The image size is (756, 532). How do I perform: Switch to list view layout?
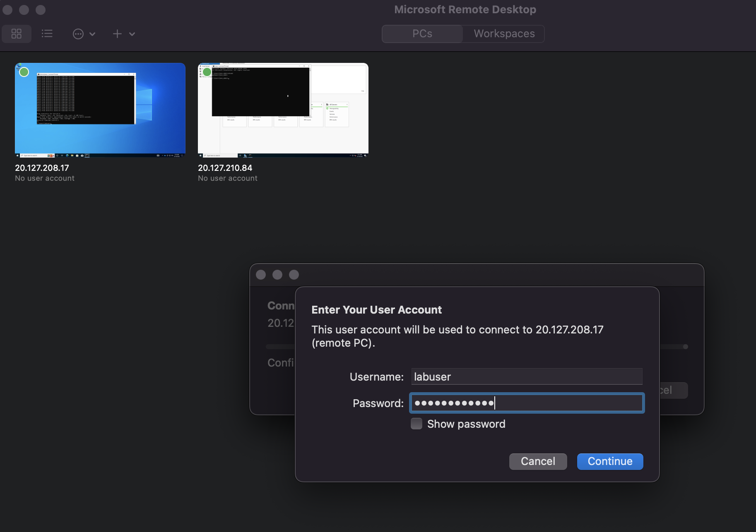[47, 34]
